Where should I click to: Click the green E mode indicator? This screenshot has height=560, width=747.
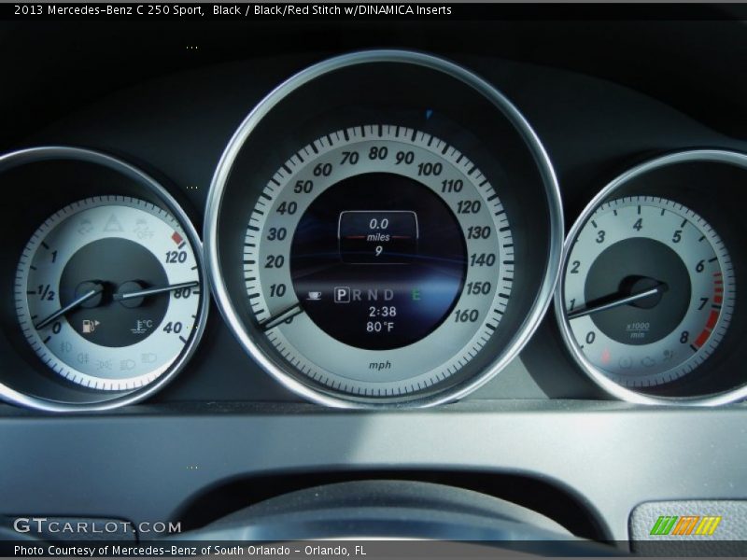click(416, 295)
